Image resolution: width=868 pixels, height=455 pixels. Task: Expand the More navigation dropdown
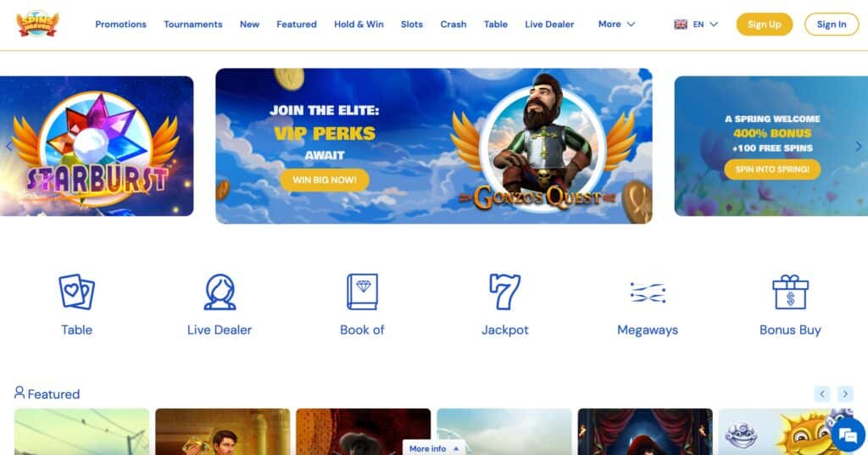(x=617, y=24)
